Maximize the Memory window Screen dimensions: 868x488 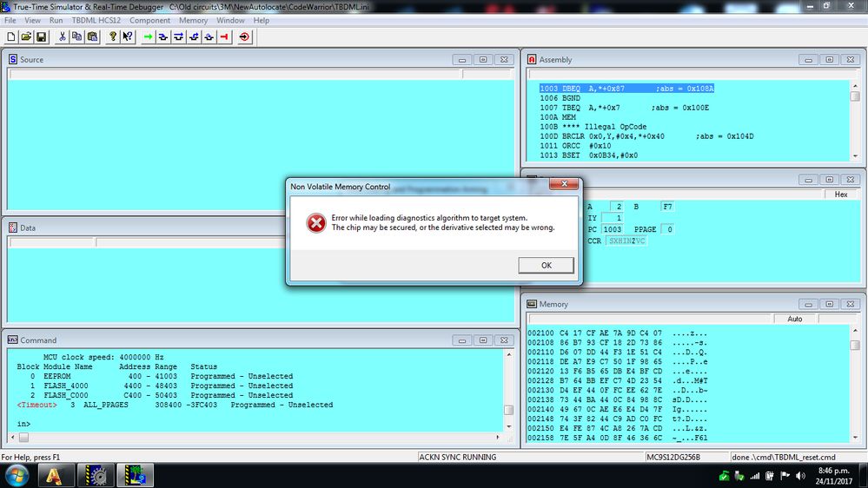click(829, 304)
